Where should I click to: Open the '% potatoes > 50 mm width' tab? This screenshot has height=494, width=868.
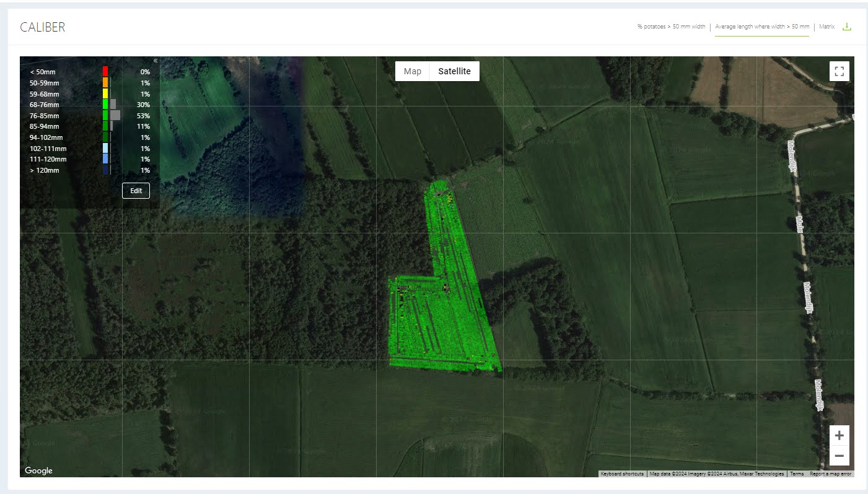[x=671, y=27]
